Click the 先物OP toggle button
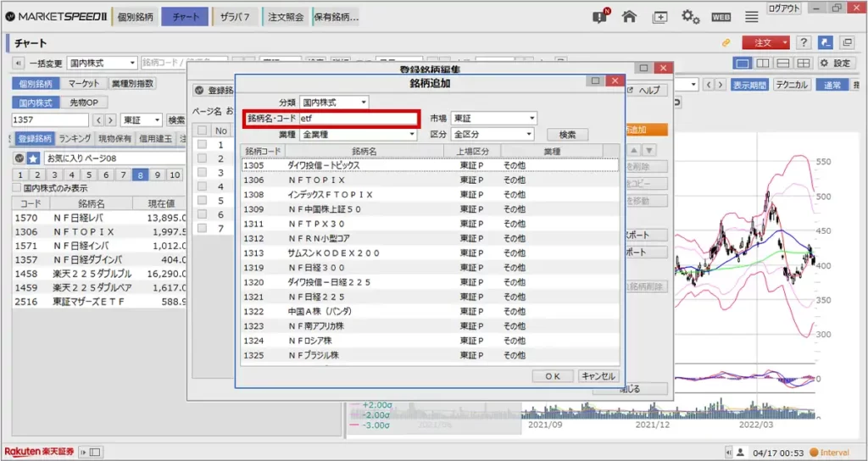The height and width of the screenshot is (461, 868). (84, 103)
